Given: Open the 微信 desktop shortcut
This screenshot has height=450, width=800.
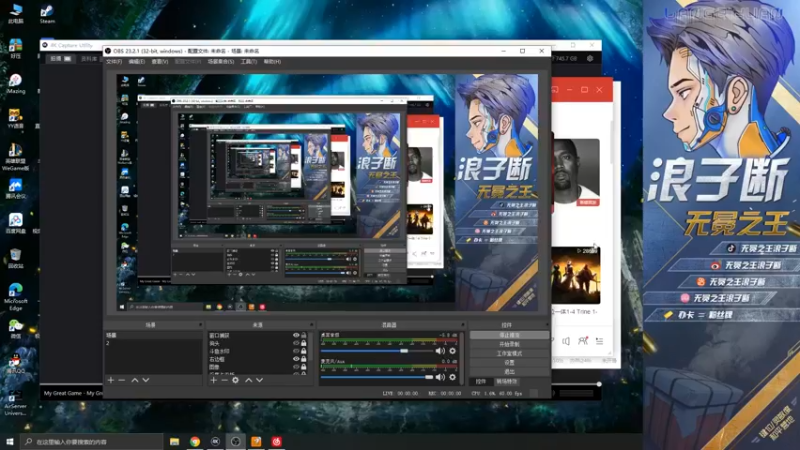Looking at the screenshot, I should 15,329.
